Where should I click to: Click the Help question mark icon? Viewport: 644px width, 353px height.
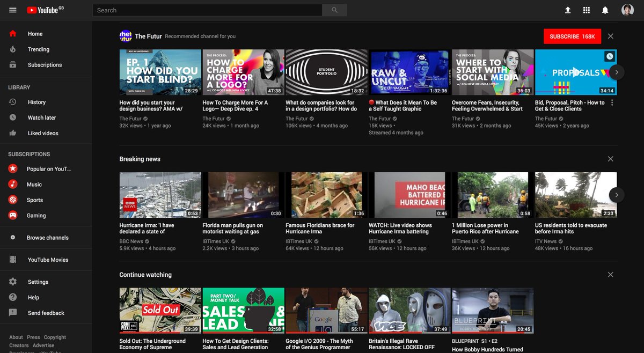tap(13, 297)
